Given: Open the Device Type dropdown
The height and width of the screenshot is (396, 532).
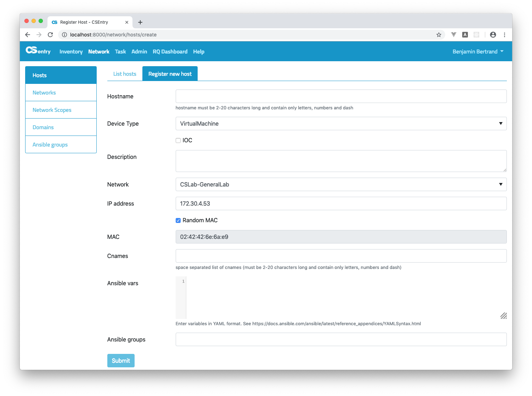Looking at the screenshot, I should pos(341,124).
